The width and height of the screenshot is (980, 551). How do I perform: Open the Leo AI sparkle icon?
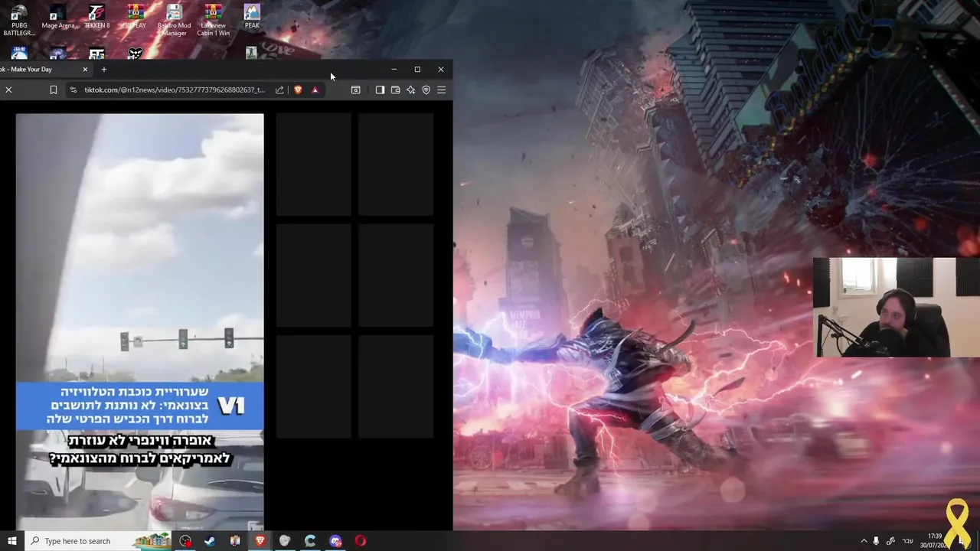pos(410,90)
